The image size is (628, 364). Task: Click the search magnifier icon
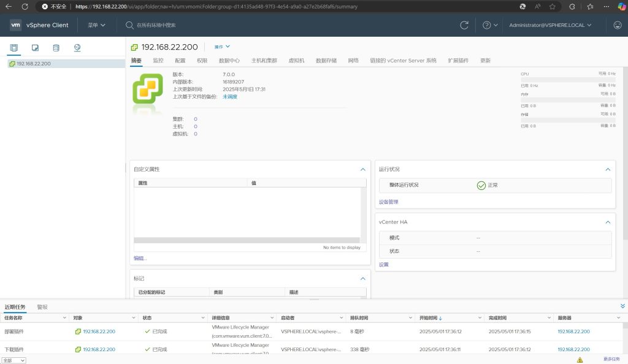tap(129, 25)
